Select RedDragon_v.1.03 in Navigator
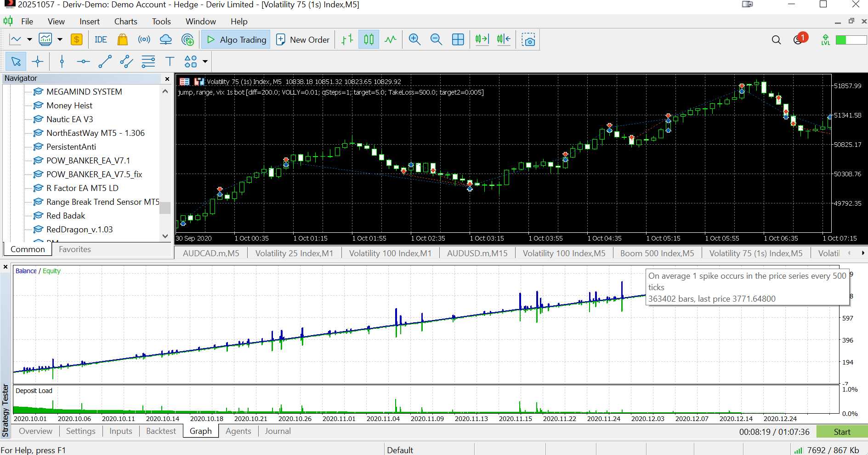 tap(79, 230)
